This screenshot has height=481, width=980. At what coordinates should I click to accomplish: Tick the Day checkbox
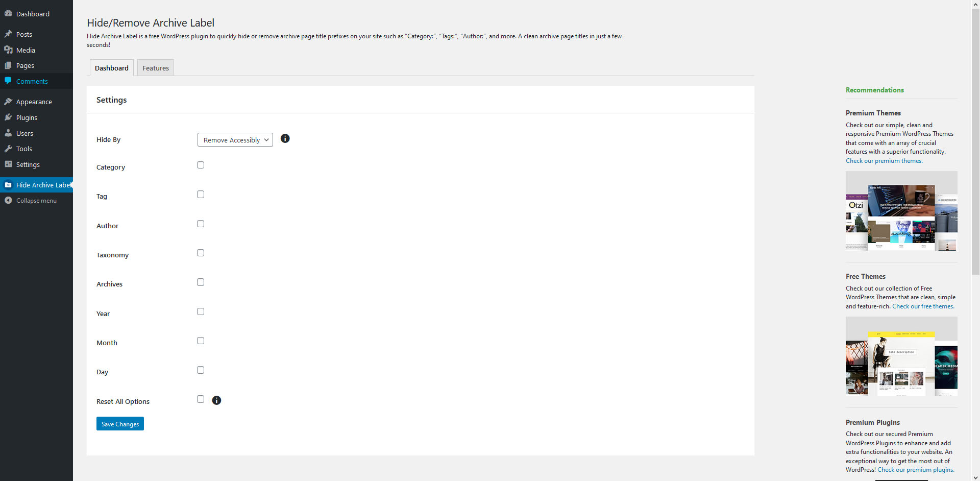pyautogui.click(x=201, y=370)
